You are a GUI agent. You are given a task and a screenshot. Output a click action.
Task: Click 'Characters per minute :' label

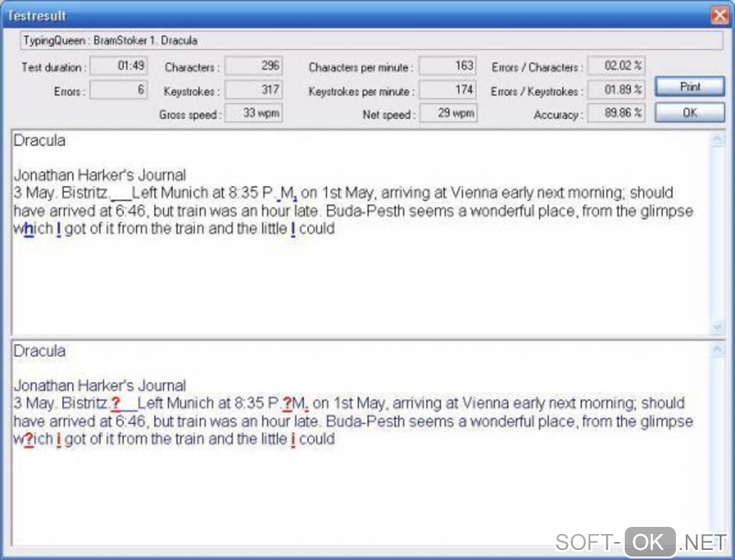click(361, 68)
